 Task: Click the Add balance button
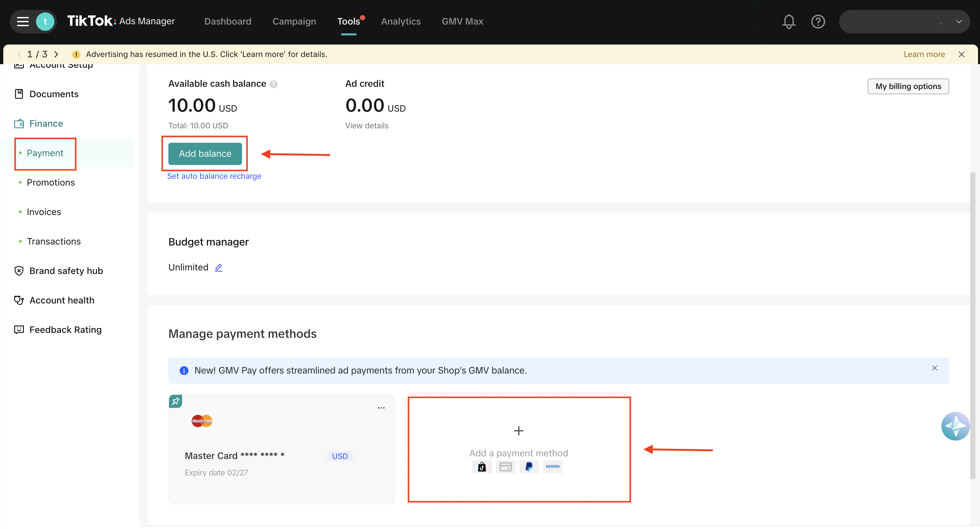tap(205, 154)
